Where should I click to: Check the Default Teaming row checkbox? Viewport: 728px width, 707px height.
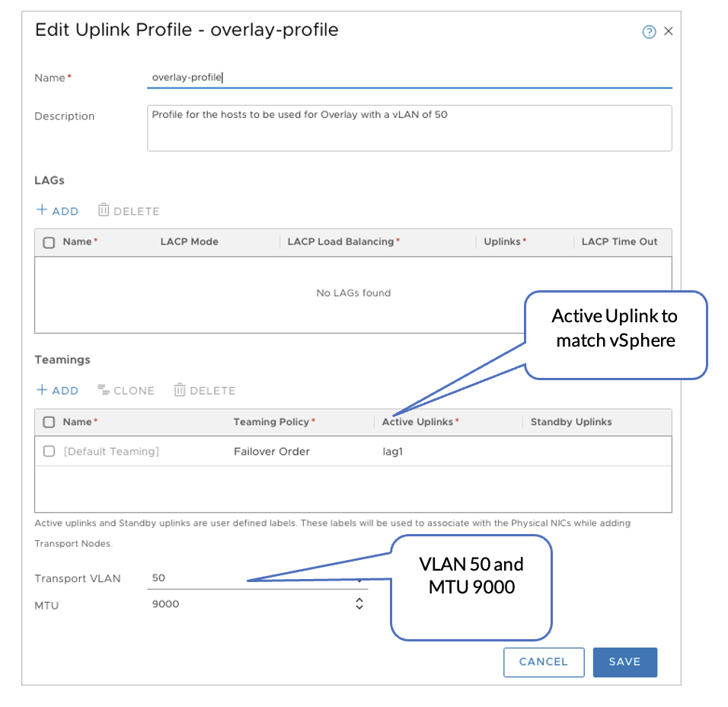click(x=49, y=451)
